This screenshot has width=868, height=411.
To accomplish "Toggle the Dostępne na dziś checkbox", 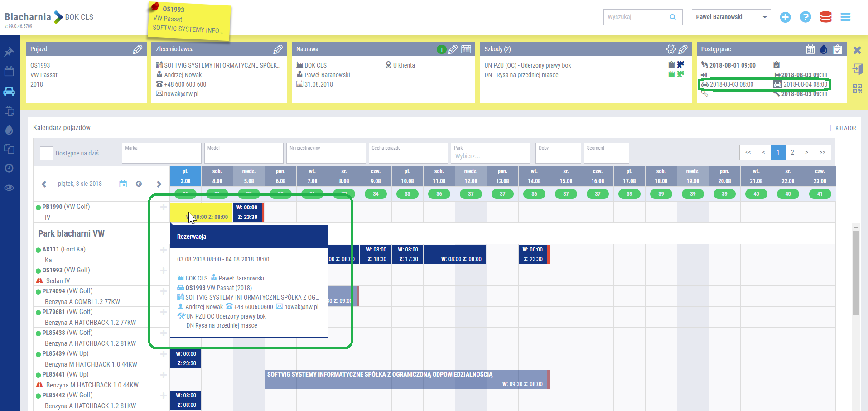I will 47,153.
